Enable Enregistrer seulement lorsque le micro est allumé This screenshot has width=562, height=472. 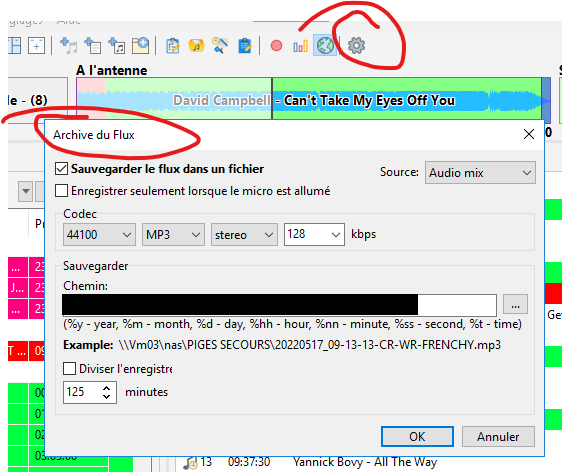point(61,191)
